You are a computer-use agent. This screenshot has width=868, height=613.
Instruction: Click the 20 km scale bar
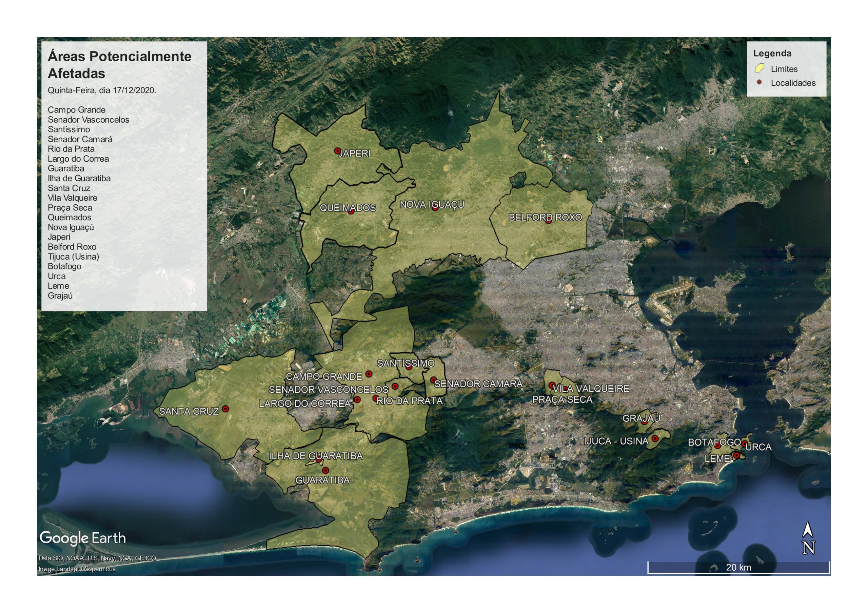click(738, 567)
